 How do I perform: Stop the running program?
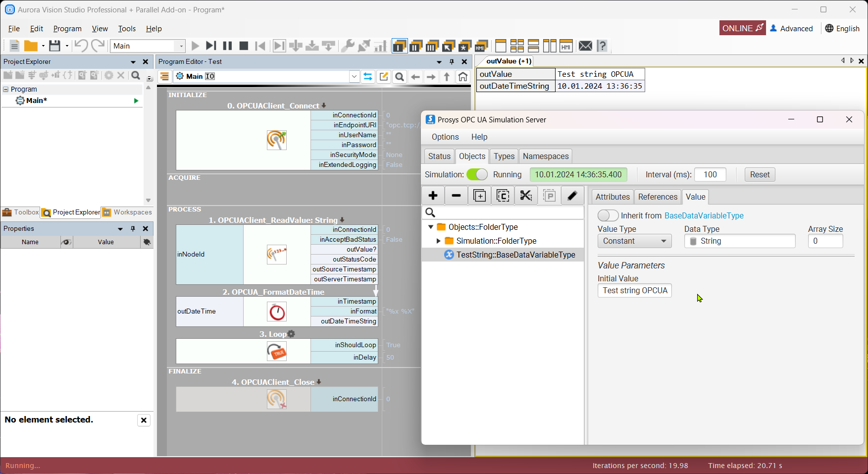244,46
